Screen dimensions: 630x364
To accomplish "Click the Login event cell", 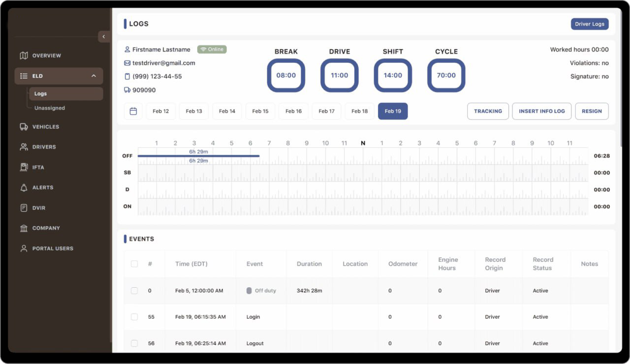I will coord(253,317).
